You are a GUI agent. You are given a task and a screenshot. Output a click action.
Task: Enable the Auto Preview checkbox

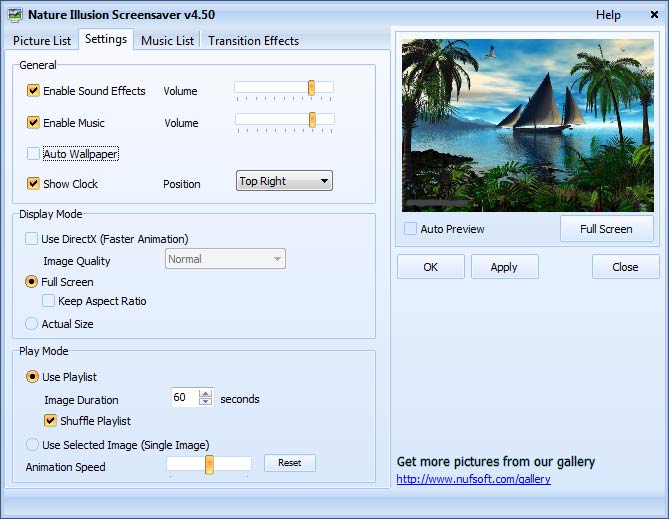click(x=410, y=229)
